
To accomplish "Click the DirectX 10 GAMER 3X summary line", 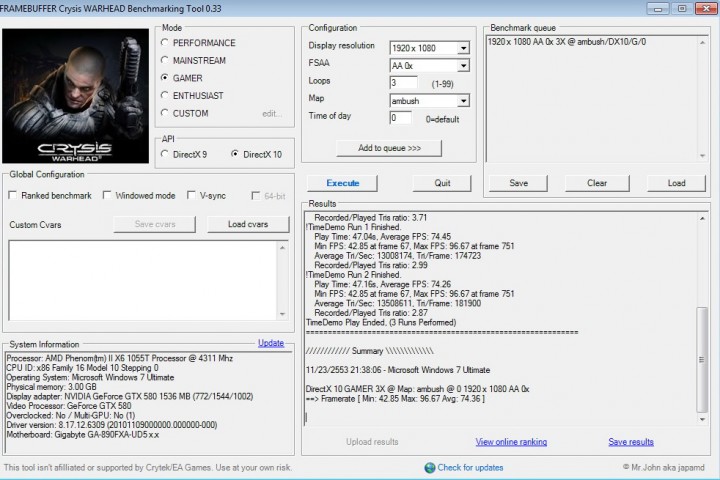I will [x=417, y=389].
